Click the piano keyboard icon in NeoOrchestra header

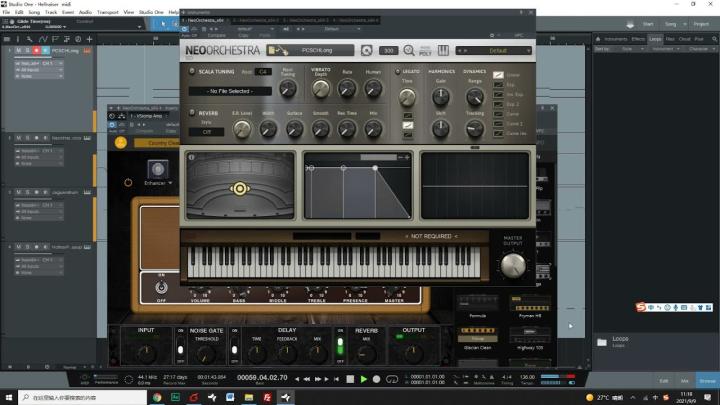coord(443,50)
